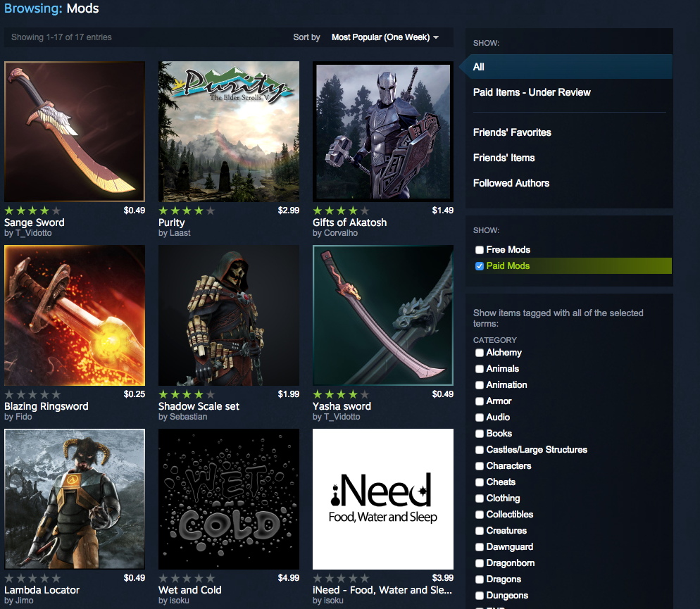
Task: Enable the Free Mods checkbox
Action: click(x=480, y=250)
